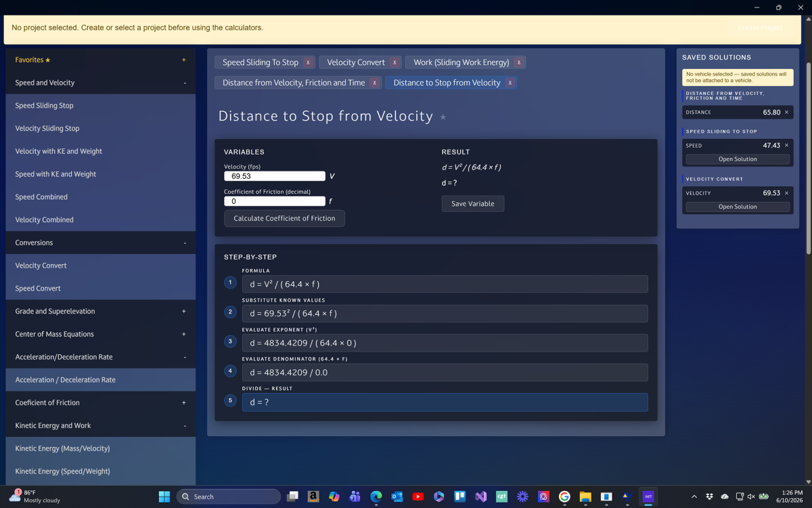812x508 pixels.
Task: Close the Work (Sliding Work Energy) tab
Action: (x=518, y=62)
